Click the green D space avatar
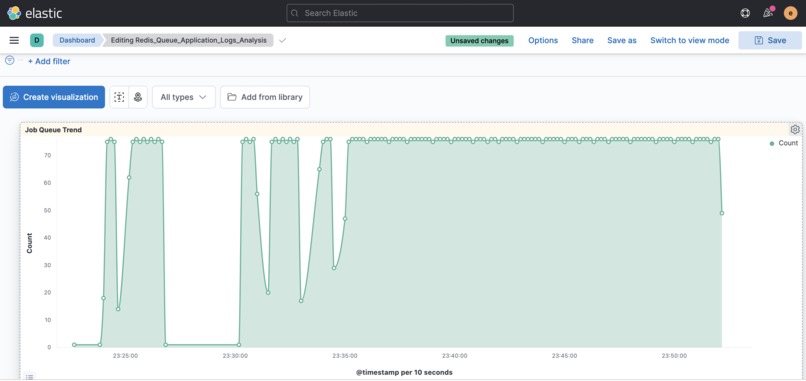Screen dimensions: 806x381 [36, 40]
